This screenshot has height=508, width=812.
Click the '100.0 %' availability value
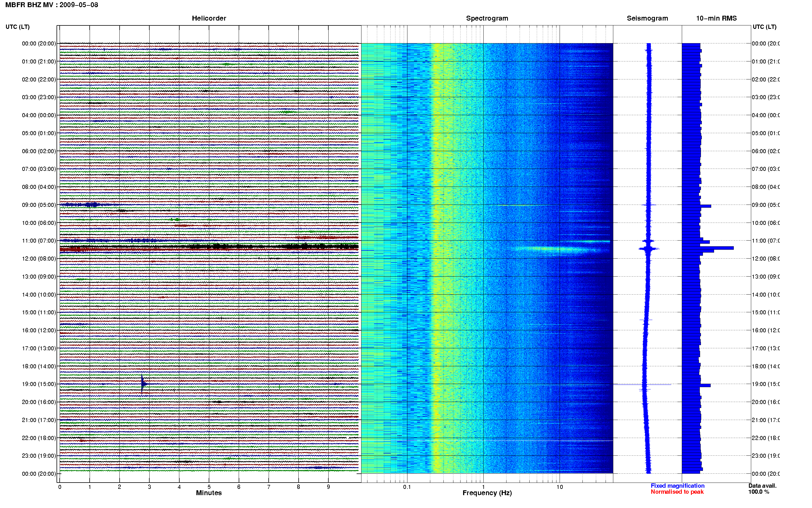[x=758, y=492]
